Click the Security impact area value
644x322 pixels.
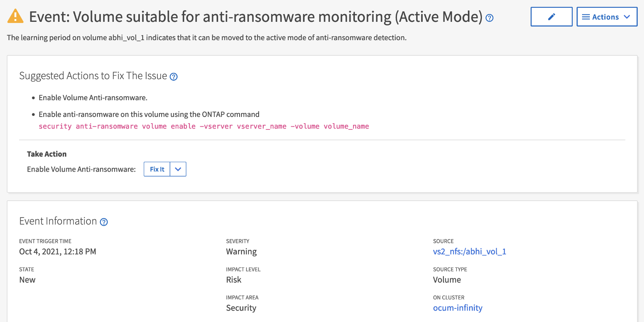point(241,308)
